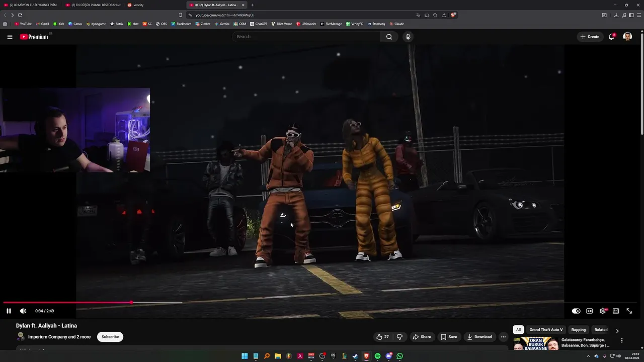Go to the YouTube Premium home logo

tap(34, 37)
